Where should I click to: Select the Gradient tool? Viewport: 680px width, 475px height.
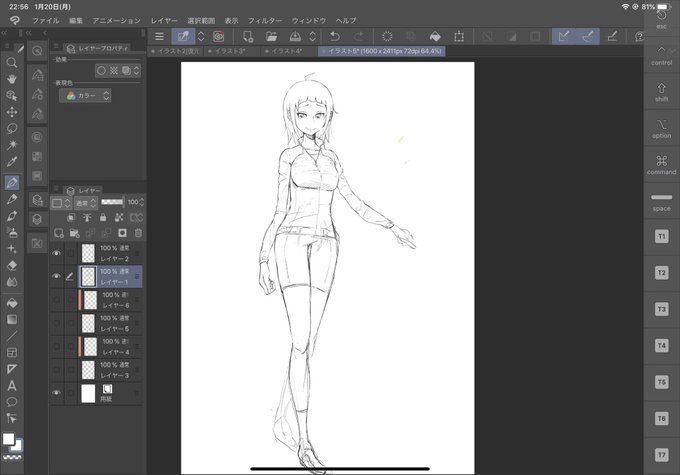12,319
